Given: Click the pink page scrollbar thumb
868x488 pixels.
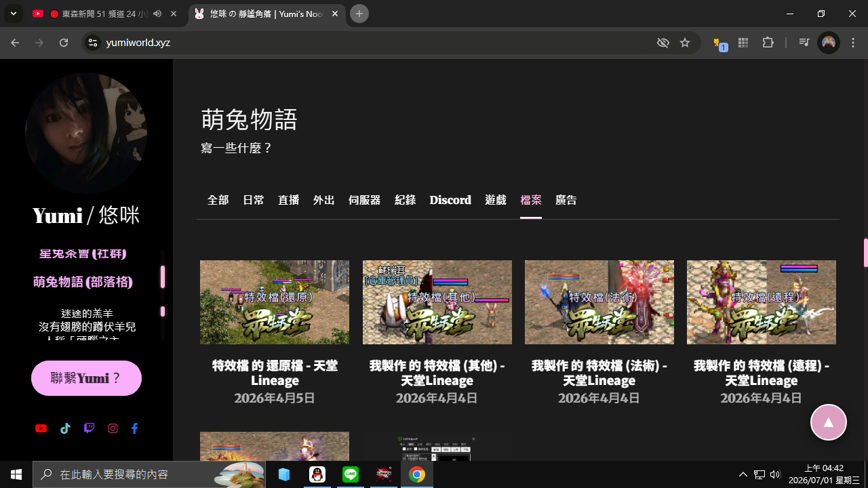Looking at the screenshot, I should coord(865,253).
